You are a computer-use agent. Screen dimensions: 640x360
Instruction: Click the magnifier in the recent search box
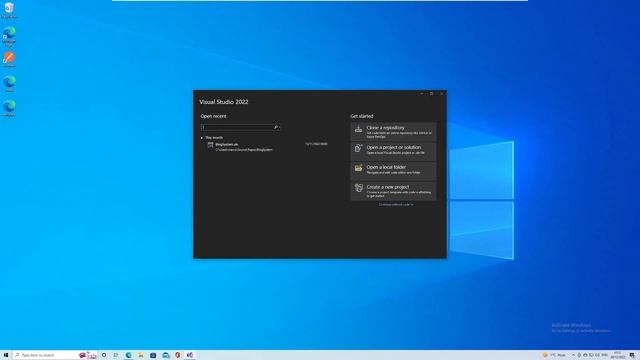(x=276, y=127)
